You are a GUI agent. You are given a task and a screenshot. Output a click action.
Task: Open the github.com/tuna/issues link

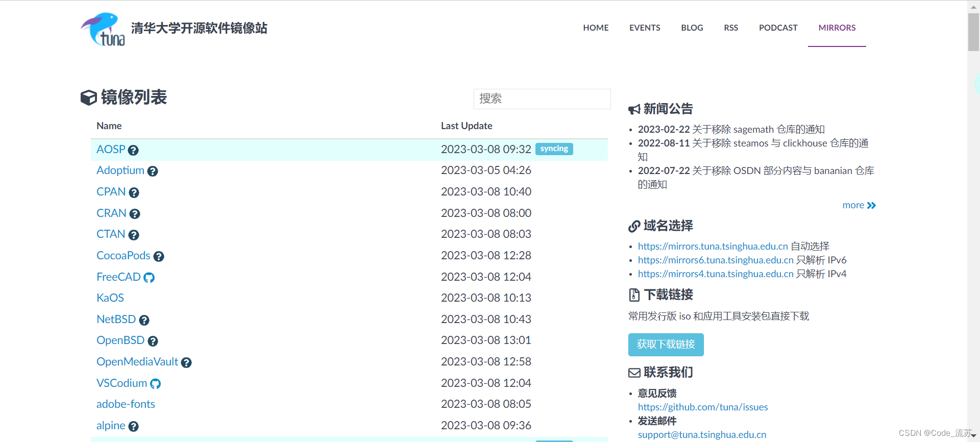point(703,407)
